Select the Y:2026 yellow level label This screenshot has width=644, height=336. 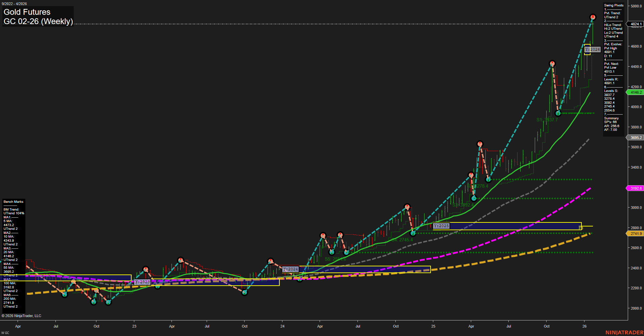click(593, 49)
